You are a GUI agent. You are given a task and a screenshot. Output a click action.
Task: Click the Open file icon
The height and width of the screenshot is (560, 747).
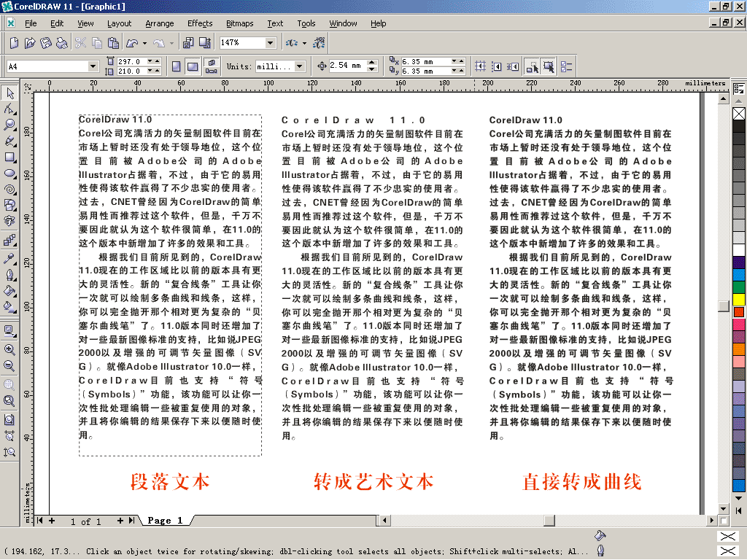[30, 43]
